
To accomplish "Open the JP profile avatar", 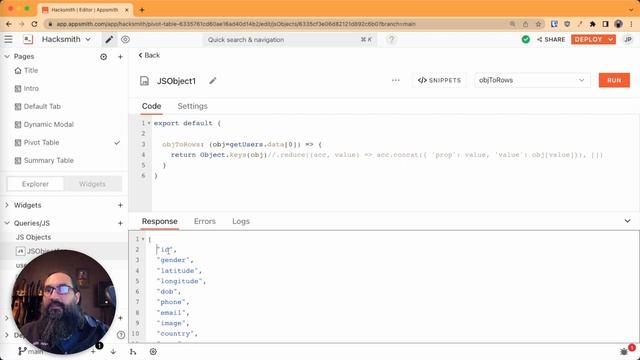I will click(628, 39).
